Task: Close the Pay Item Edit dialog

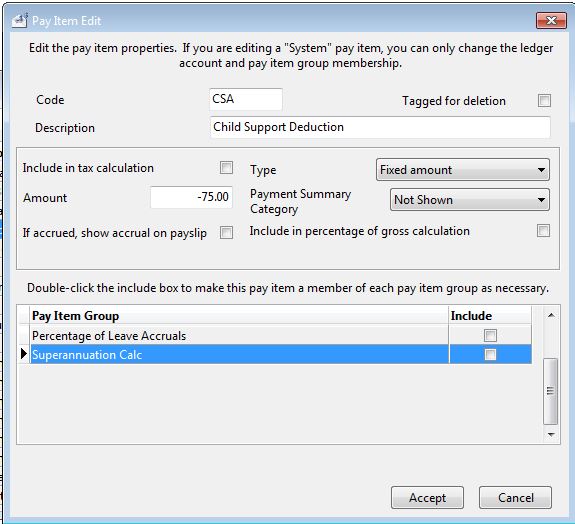Action: pyautogui.click(x=551, y=21)
